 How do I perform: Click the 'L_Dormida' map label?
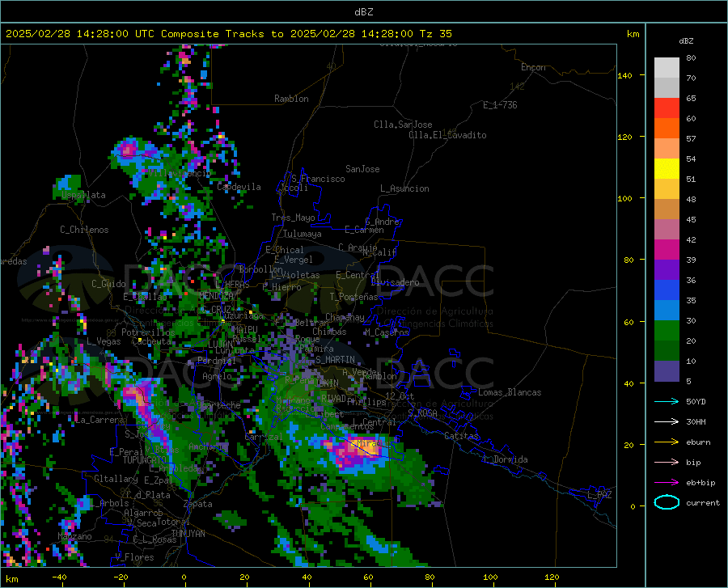click(506, 459)
